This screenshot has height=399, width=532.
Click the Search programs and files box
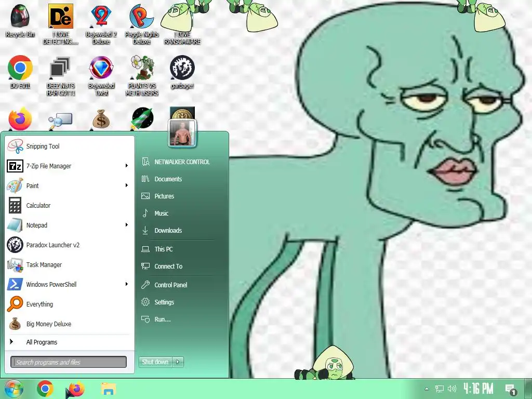(69, 362)
